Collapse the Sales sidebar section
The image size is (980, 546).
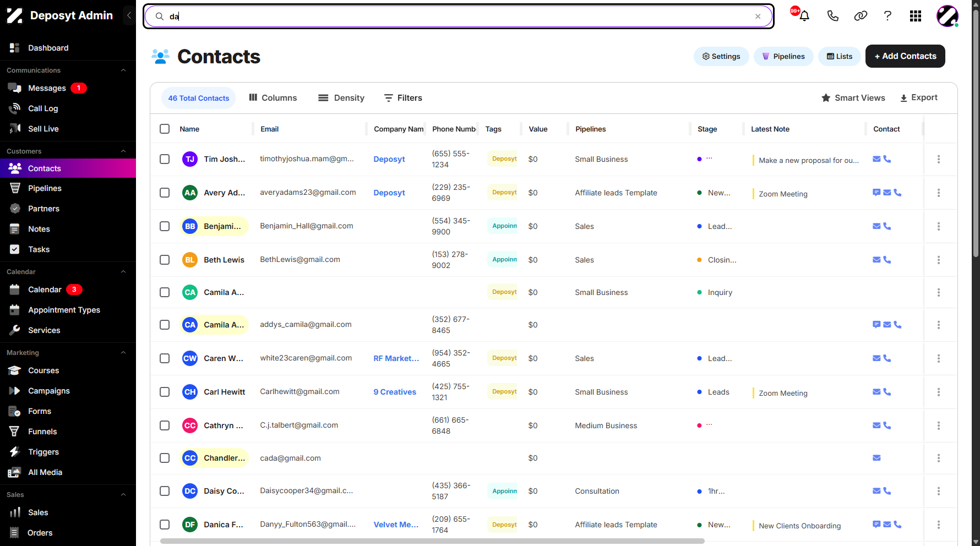(x=123, y=495)
